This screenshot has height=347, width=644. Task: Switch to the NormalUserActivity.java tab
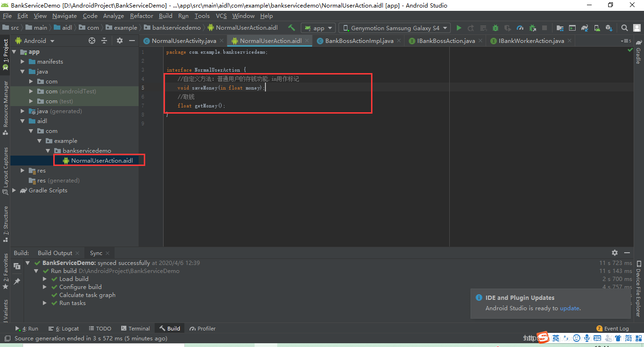(183, 41)
